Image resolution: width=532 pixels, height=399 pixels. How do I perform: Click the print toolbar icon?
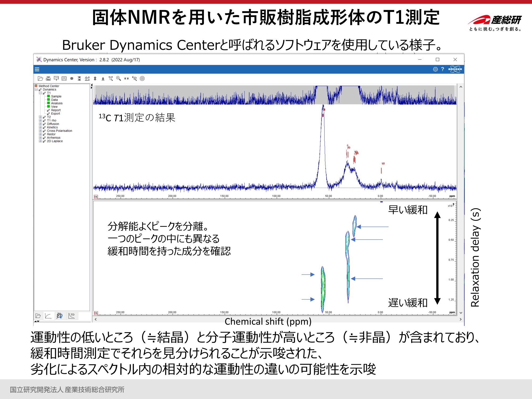tap(48, 78)
